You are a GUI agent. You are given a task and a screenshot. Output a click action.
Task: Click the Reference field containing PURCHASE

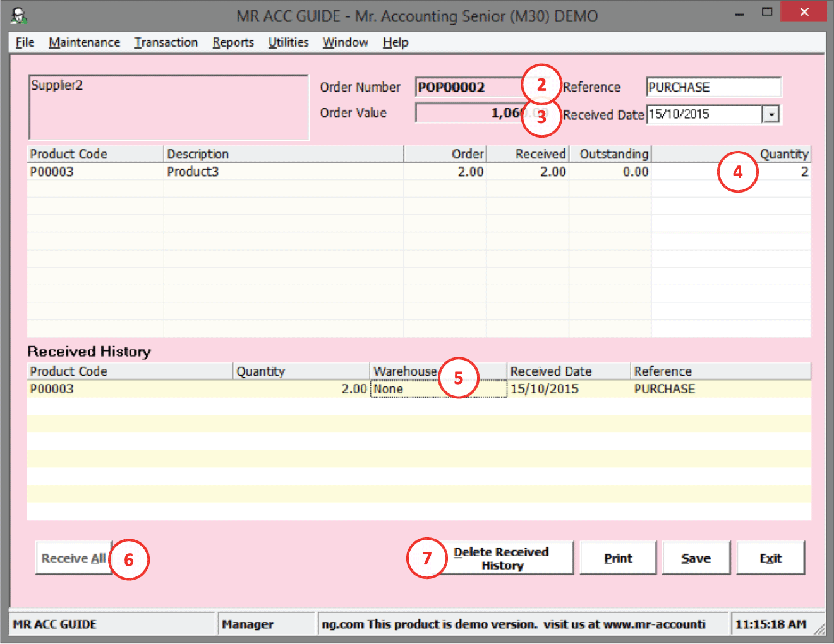(x=713, y=87)
